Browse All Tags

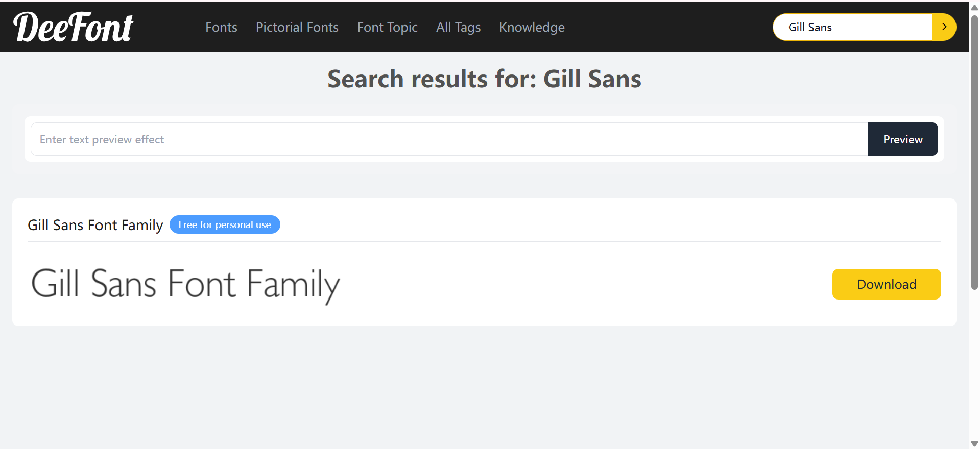(458, 27)
